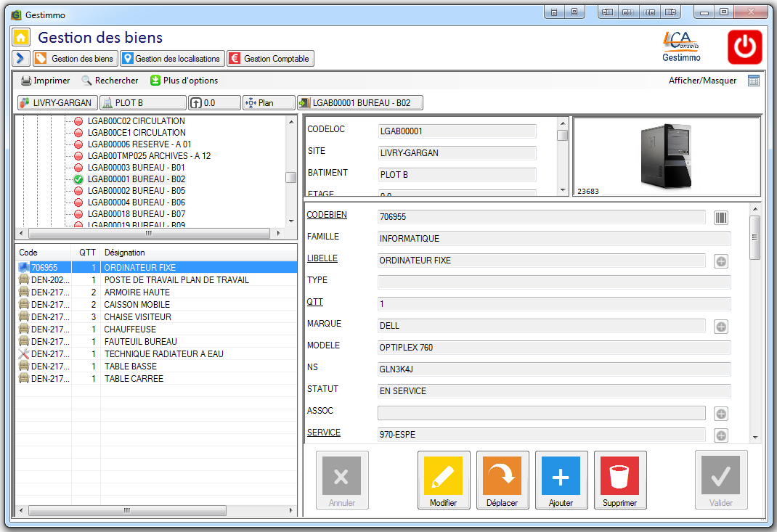Click the plus expander next to LIBELLE
The image size is (777, 532).
coord(720,261)
